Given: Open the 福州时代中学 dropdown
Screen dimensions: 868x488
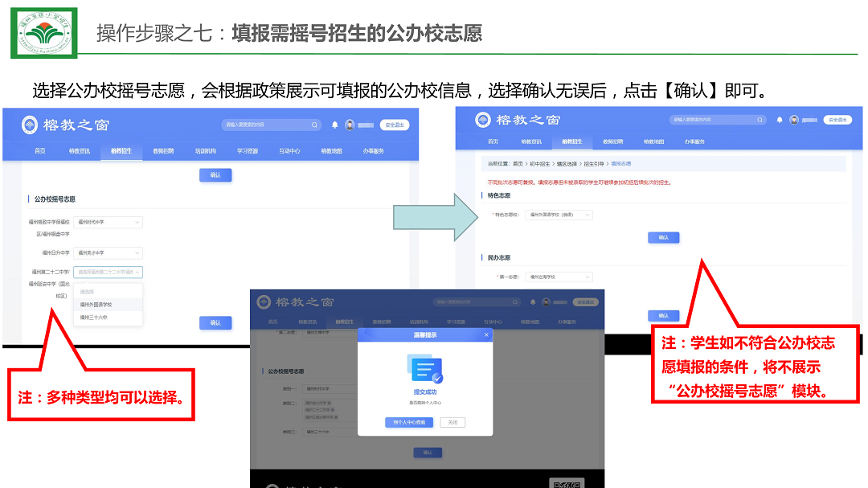Looking at the screenshot, I should pyautogui.click(x=108, y=222).
